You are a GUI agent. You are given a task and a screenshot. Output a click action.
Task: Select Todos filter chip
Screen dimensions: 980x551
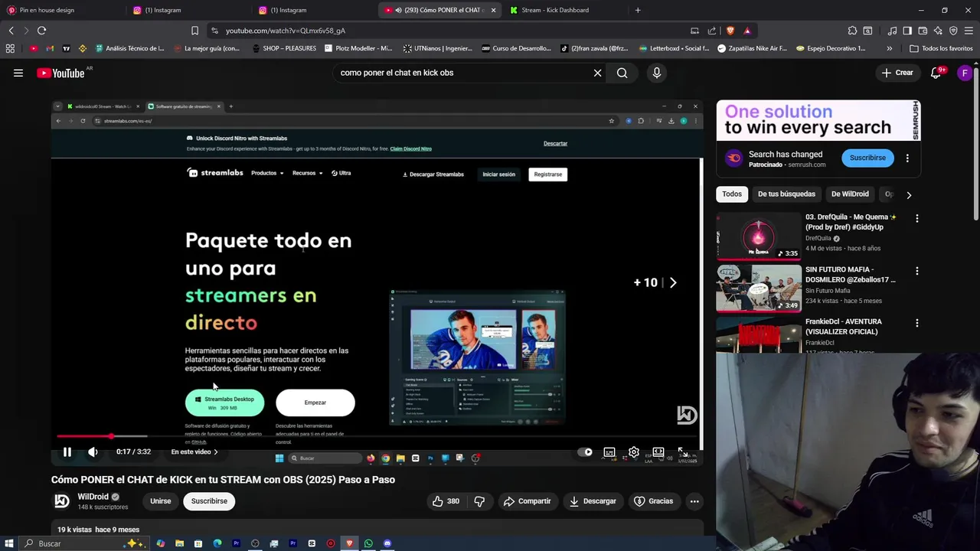pos(732,194)
